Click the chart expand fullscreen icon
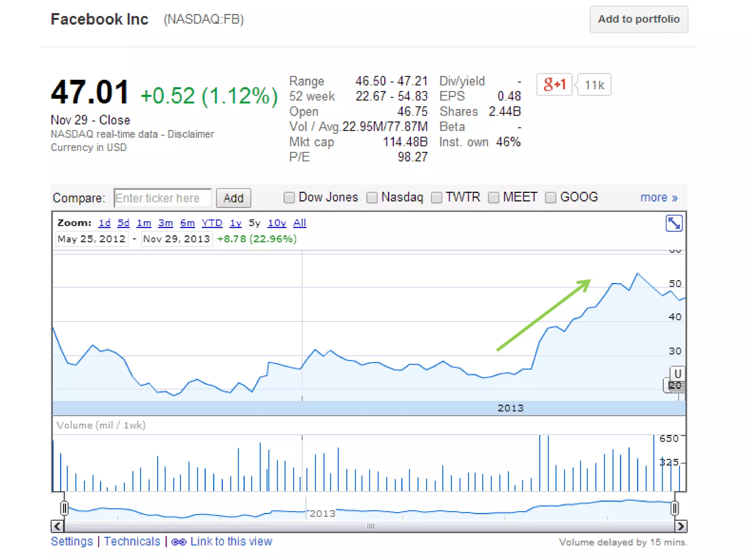Image resolution: width=747 pixels, height=560 pixels. [673, 223]
